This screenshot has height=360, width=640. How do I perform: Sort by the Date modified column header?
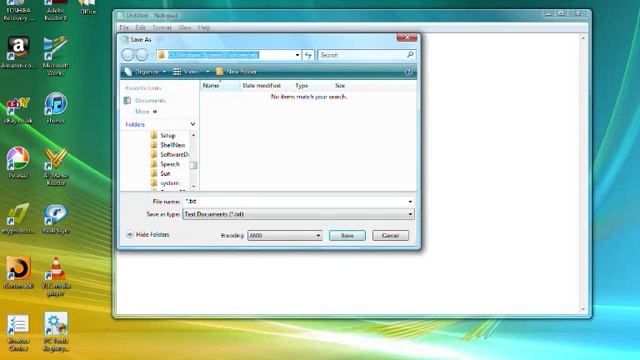(x=262, y=86)
